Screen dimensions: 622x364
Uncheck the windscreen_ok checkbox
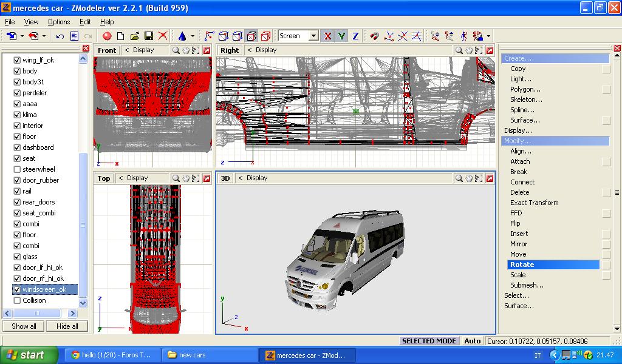click(17, 289)
